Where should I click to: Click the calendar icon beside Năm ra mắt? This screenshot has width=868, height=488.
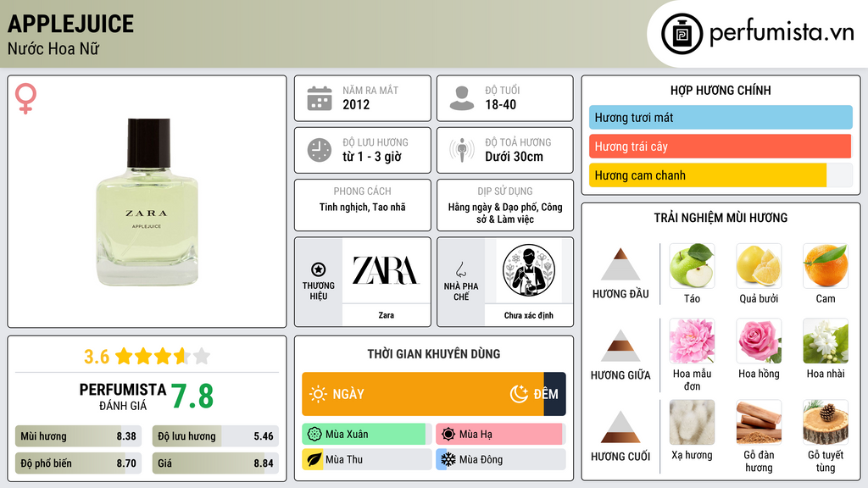[x=320, y=98]
